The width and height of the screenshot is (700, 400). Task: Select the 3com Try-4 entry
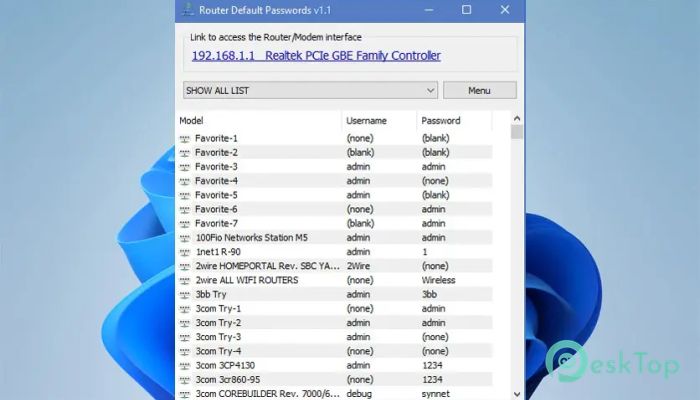pos(218,351)
